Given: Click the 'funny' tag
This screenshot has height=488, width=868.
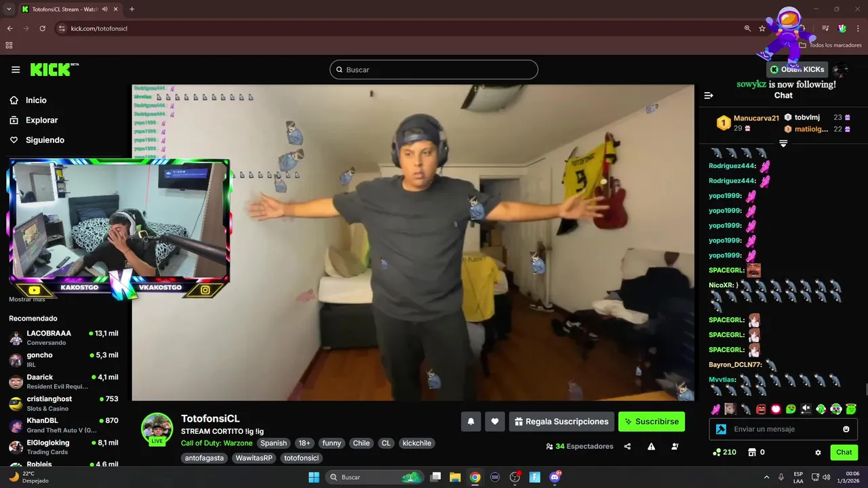Looking at the screenshot, I should point(332,443).
